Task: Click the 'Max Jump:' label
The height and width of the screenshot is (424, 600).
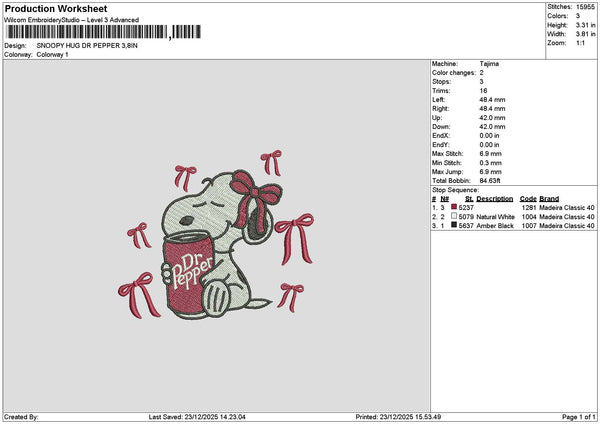Action: pos(447,172)
